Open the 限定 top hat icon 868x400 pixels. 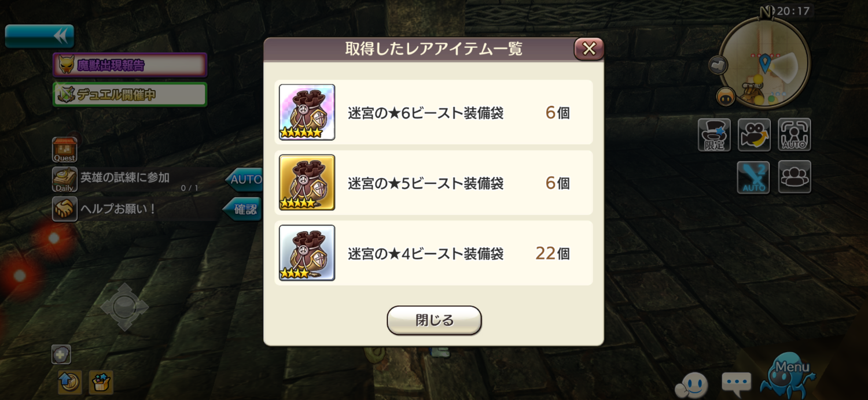point(714,135)
